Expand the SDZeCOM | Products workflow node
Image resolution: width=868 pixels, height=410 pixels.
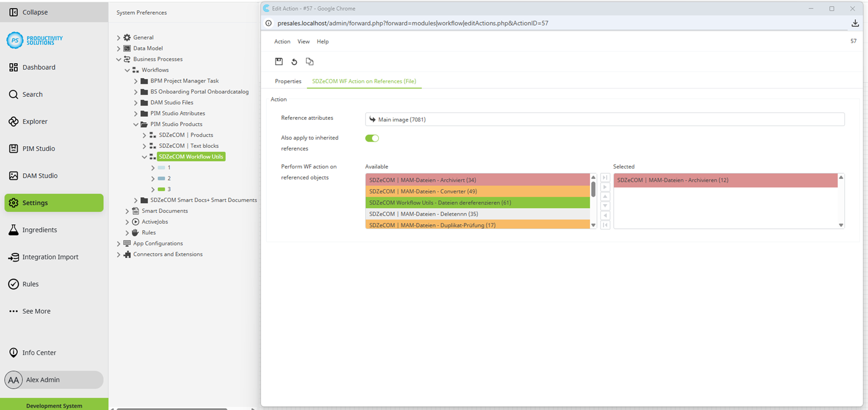145,135
